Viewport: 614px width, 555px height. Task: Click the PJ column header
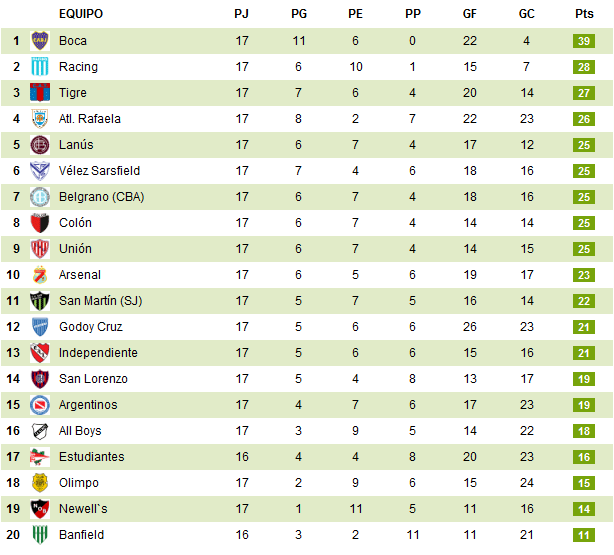click(242, 14)
